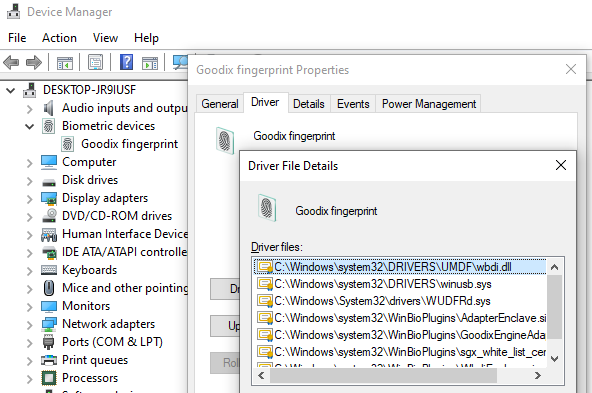Select Goodix fingerprint device in tree
The width and height of the screenshot is (592, 393).
pos(130,144)
